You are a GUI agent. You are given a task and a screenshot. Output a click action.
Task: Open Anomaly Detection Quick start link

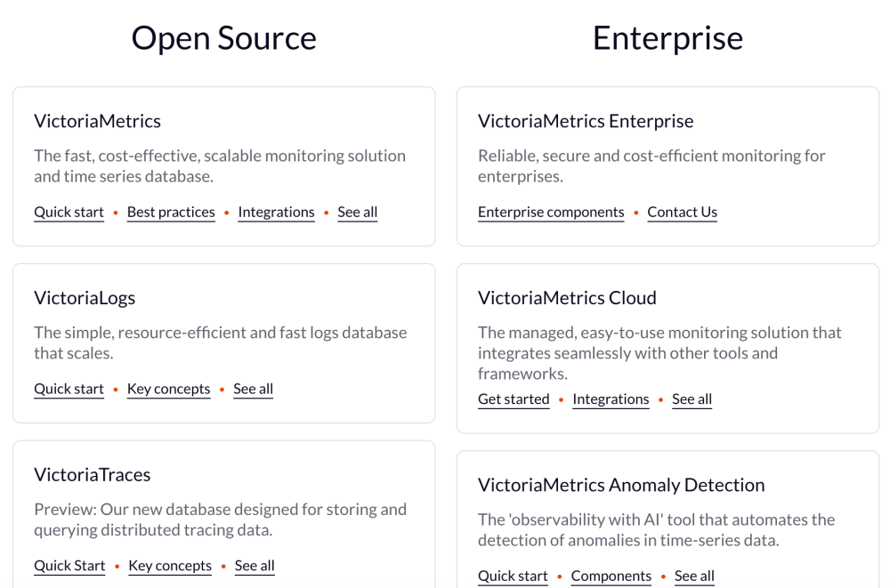click(513, 576)
